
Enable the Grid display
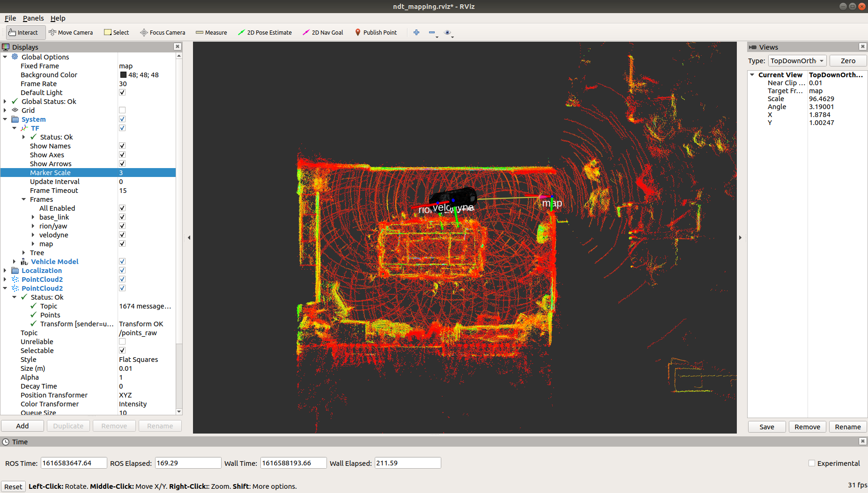122,110
